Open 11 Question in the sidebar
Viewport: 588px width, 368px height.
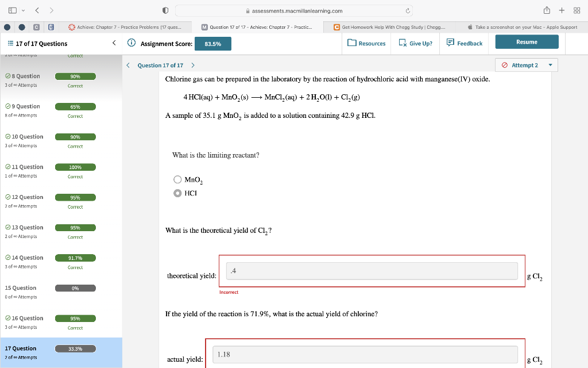tap(27, 167)
